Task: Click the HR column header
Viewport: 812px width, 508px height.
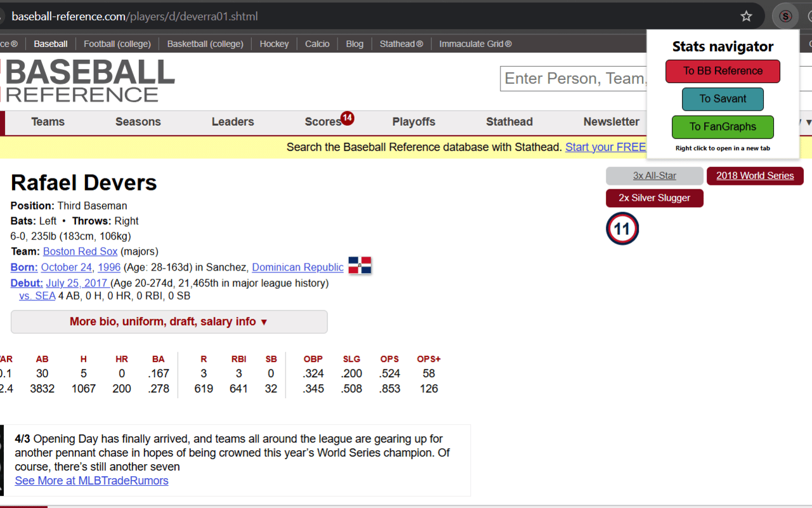Action: (122, 359)
